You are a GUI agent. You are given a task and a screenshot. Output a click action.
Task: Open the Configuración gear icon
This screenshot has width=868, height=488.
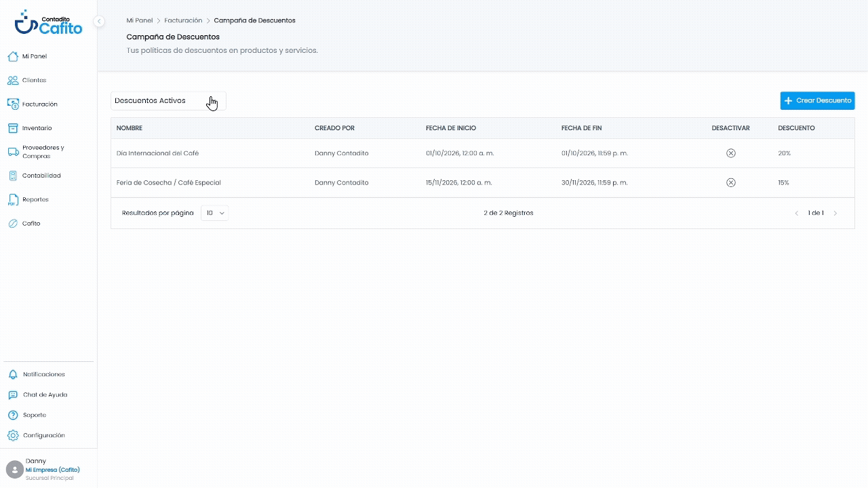tap(12, 435)
